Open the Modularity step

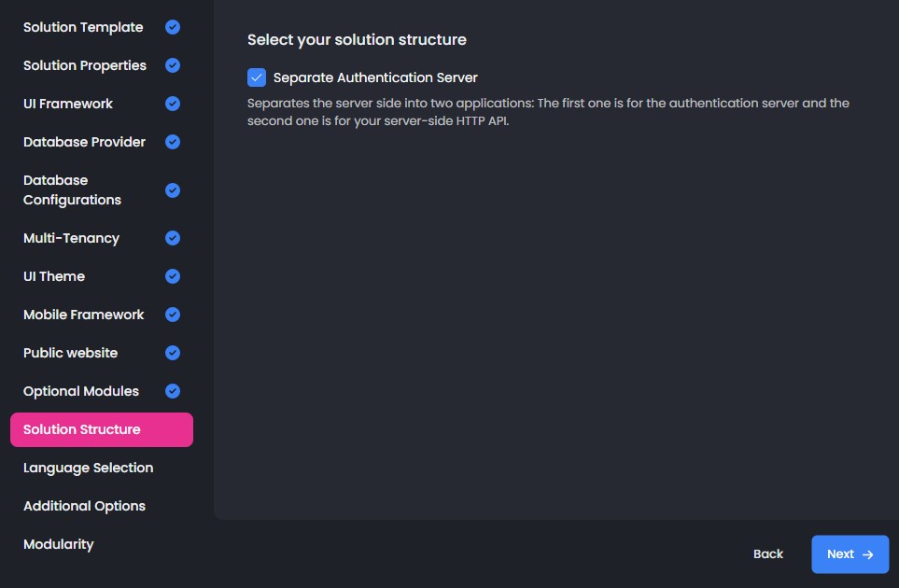[x=58, y=544]
